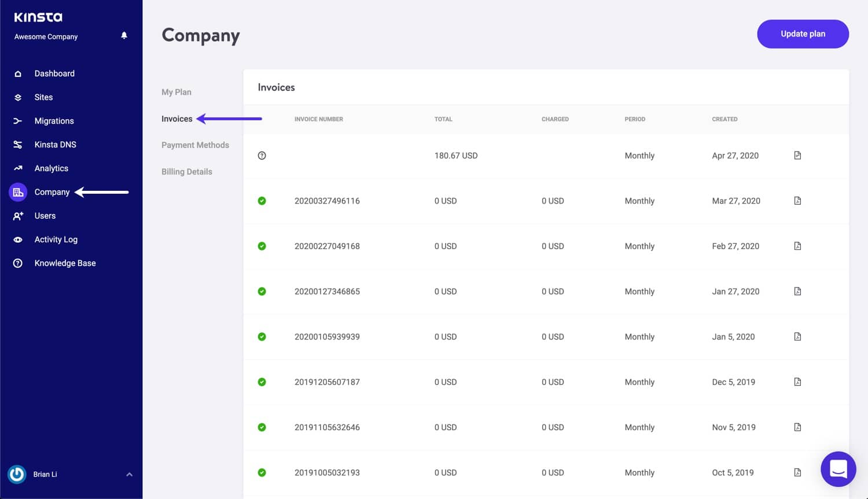Click the Total column header
868x499 pixels.
point(443,120)
